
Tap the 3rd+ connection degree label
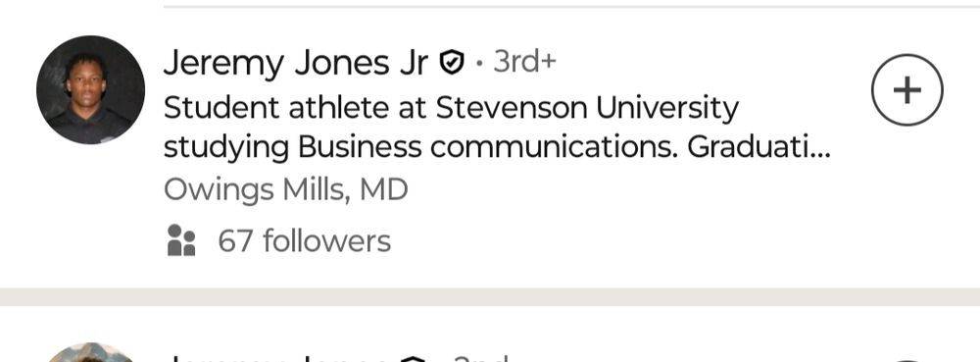pos(524,61)
